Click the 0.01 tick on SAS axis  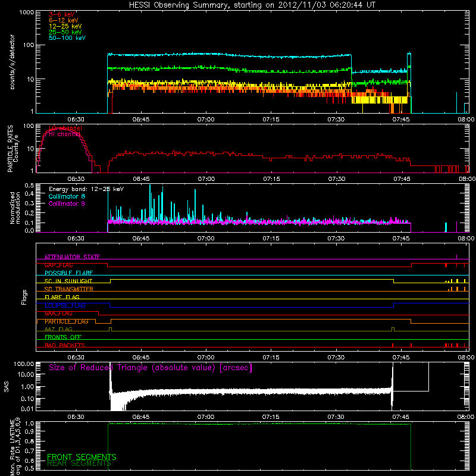tap(27, 409)
